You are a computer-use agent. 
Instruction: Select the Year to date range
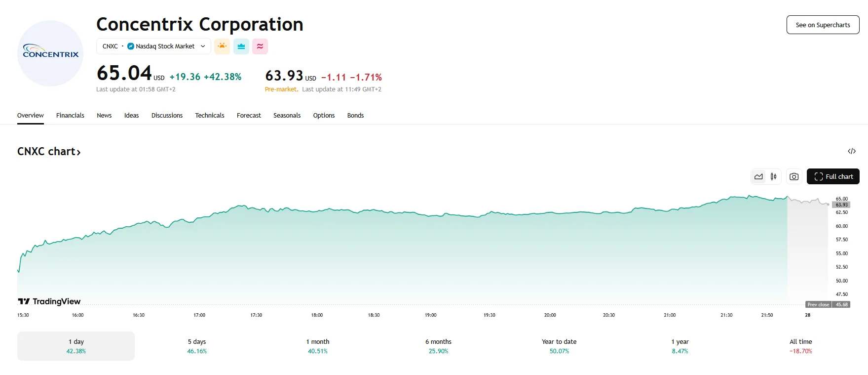point(559,345)
